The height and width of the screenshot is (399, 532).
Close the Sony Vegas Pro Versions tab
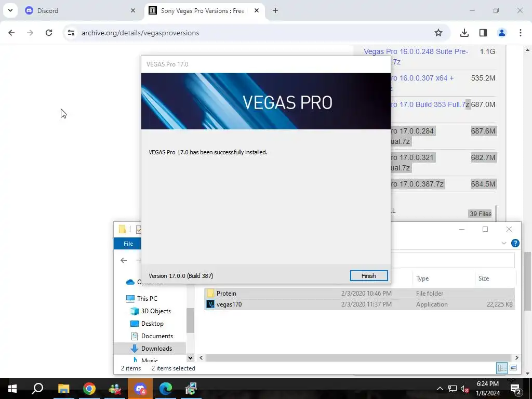tap(257, 11)
